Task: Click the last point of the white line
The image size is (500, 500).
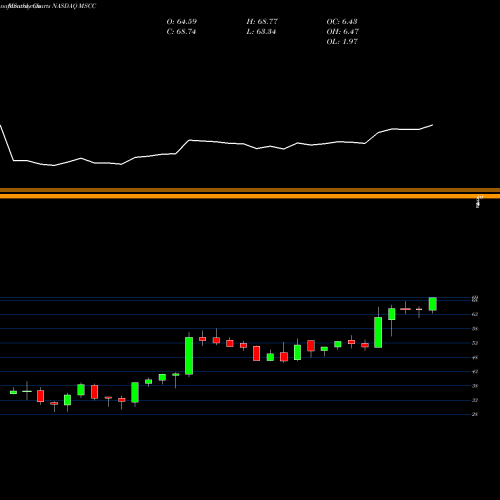Action: (433, 125)
